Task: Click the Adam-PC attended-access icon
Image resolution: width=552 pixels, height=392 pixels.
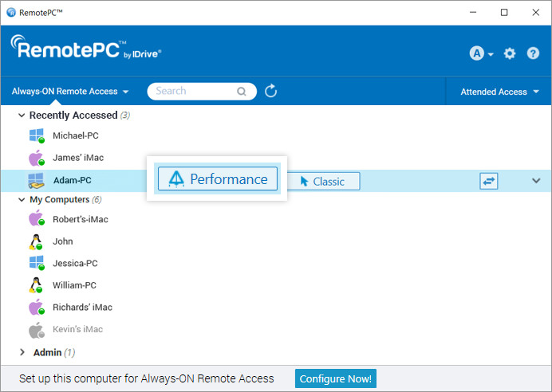Action: click(36, 181)
